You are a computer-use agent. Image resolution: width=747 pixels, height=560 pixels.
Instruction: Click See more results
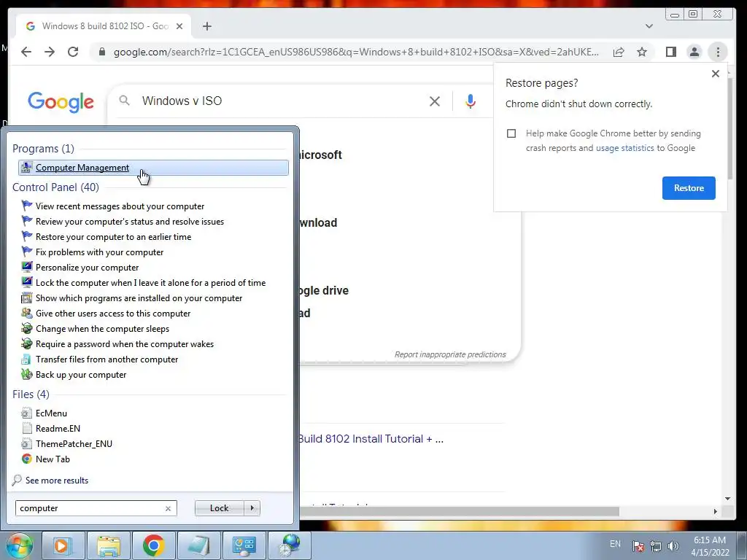tap(57, 481)
